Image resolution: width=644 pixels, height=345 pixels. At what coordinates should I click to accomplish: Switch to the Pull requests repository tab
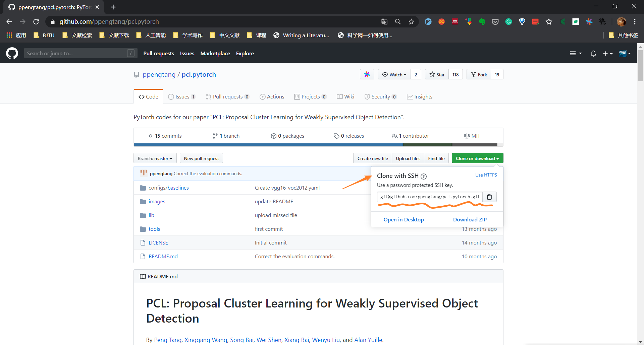tap(227, 97)
